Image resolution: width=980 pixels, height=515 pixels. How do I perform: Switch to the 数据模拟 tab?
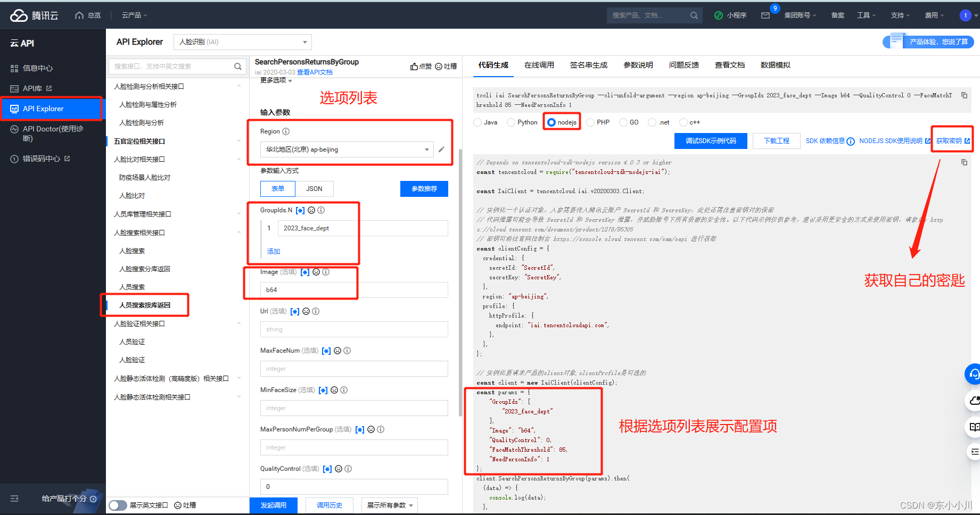click(x=775, y=65)
